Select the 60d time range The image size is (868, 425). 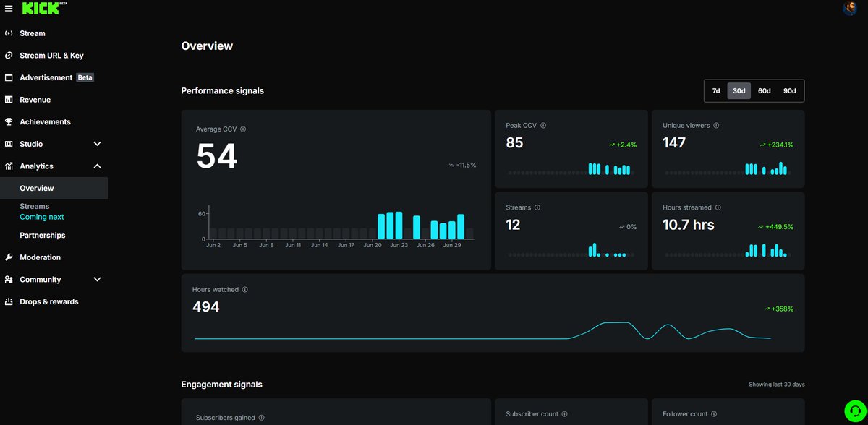pos(764,91)
